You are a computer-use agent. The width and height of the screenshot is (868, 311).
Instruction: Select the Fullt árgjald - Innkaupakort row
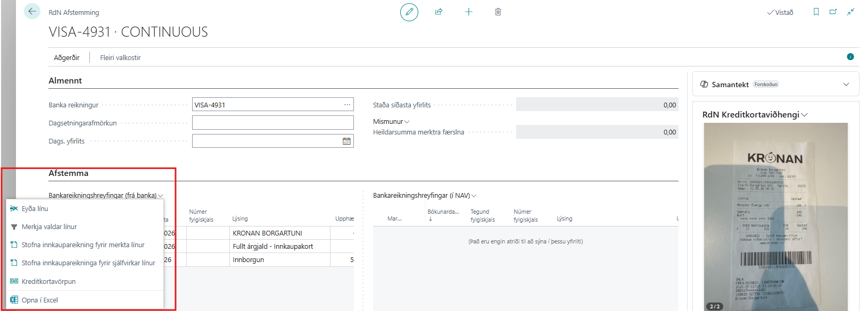tap(272, 247)
